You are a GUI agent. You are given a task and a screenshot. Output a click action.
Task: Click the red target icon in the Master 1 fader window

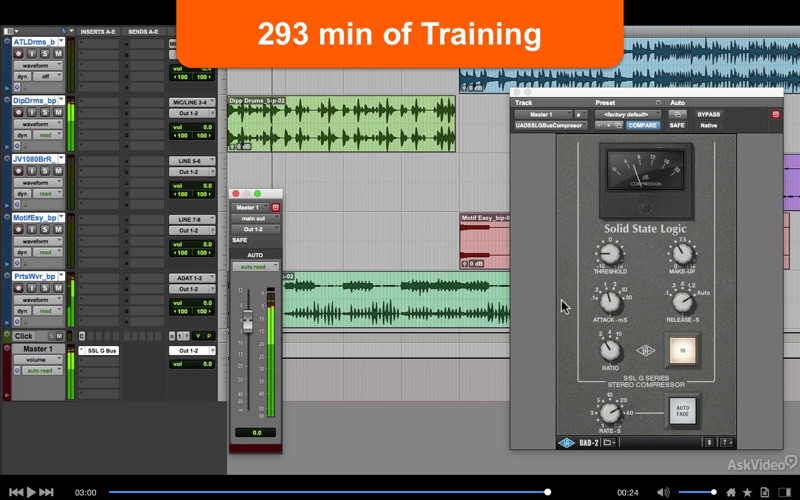[x=276, y=207]
